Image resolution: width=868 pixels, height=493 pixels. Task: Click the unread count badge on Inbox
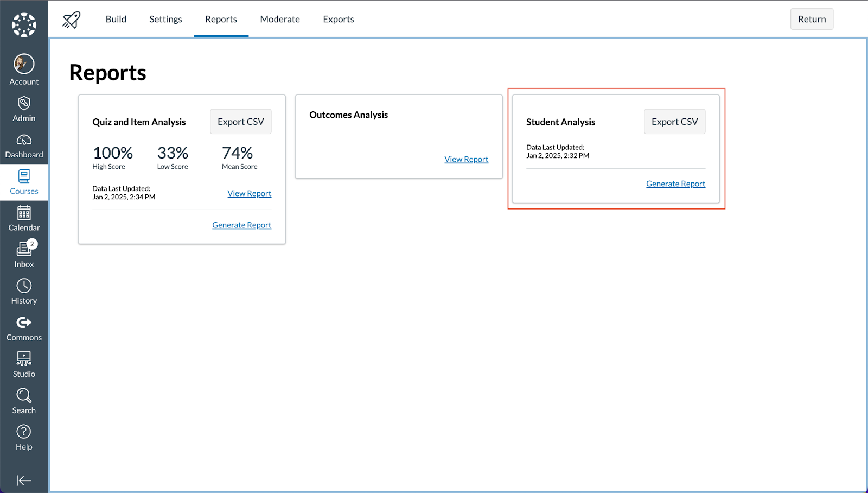[x=33, y=244]
